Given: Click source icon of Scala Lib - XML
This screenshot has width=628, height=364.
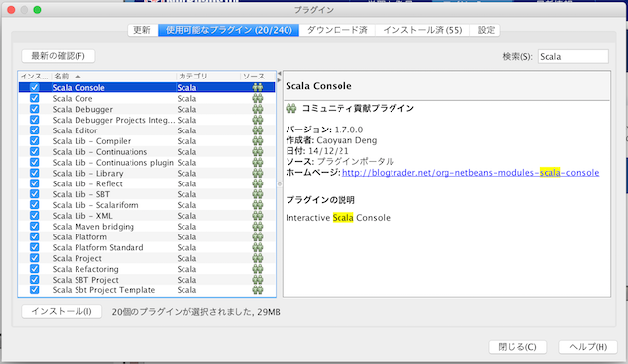Looking at the screenshot, I should coord(258,216).
